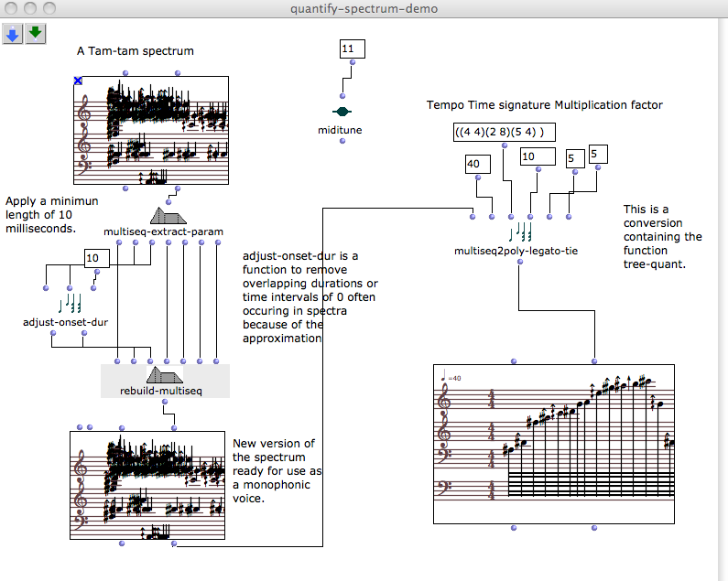Click the 'Tempo Time signature Multiplication factor' comment
This screenshot has height=581, width=728.
pyautogui.click(x=544, y=105)
